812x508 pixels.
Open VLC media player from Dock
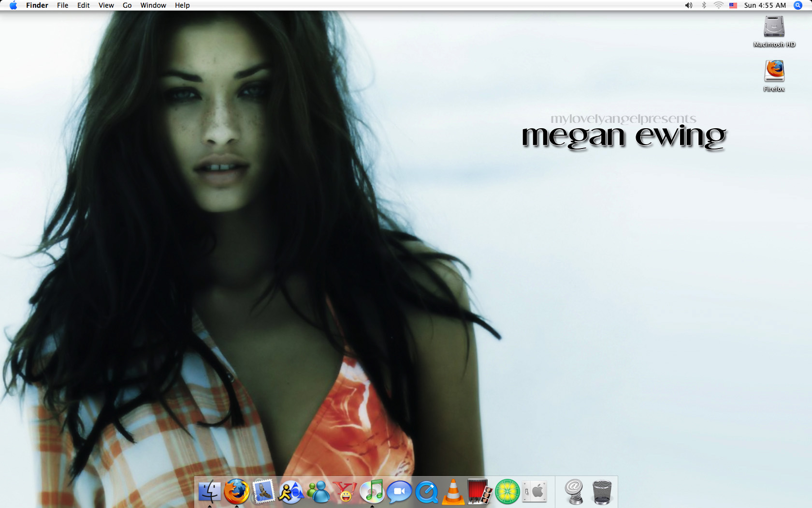[453, 492]
